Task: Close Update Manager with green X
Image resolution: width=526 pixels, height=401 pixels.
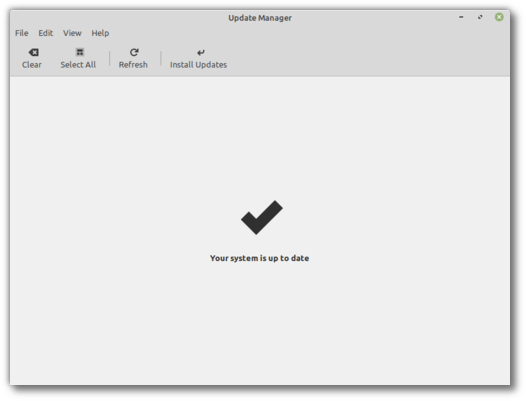Action: click(499, 17)
